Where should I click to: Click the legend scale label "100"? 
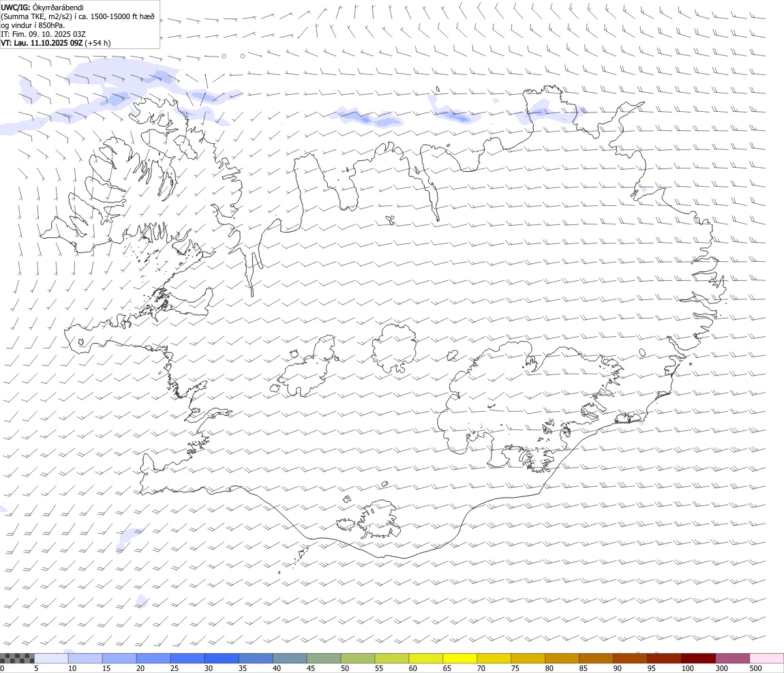coord(687,668)
